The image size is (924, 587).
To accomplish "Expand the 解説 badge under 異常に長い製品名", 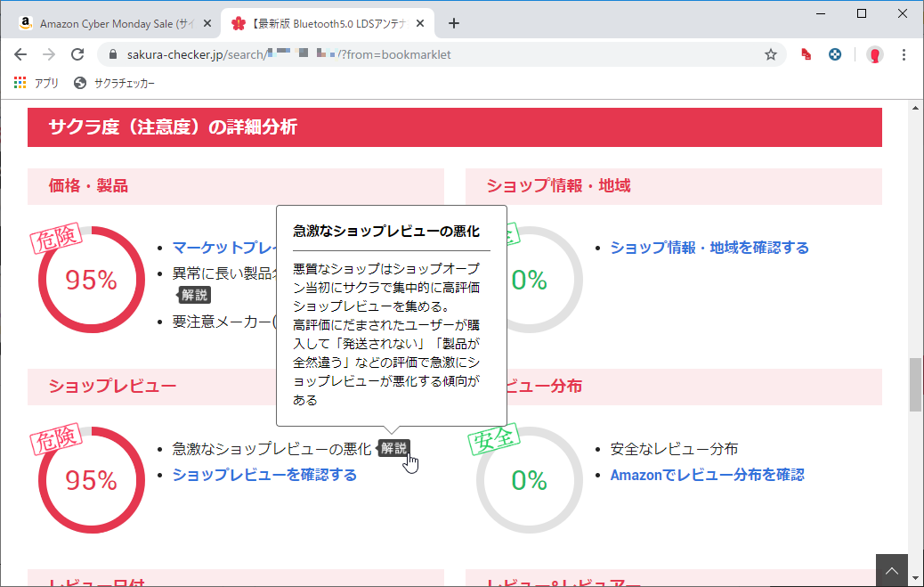I will (x=193, y=295).
